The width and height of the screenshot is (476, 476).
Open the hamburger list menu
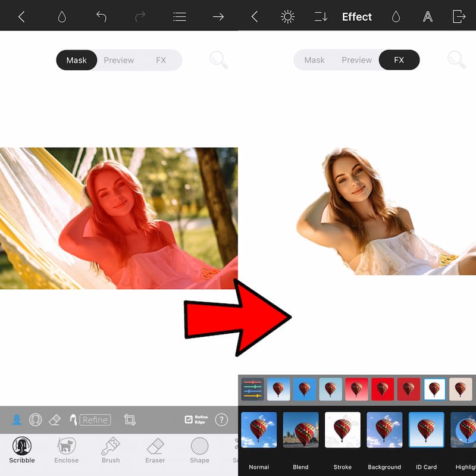pyautogui.click(x=179, y=17)
